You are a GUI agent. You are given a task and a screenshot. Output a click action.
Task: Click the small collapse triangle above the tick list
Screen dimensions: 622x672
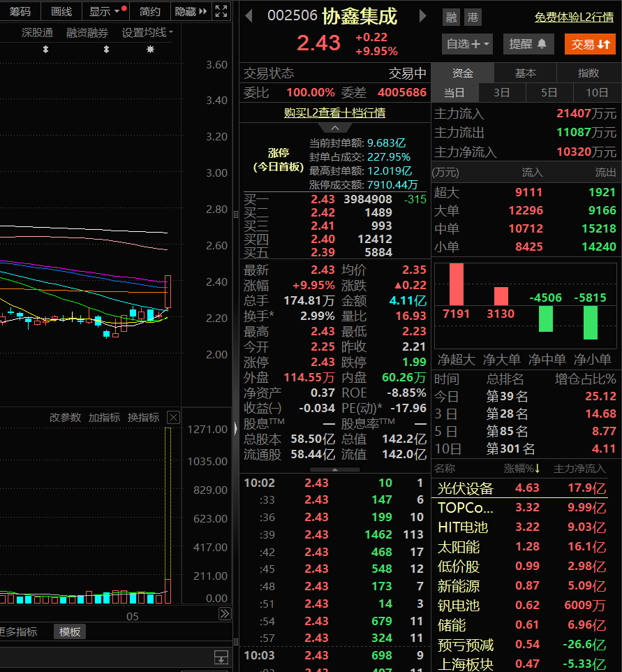pos(335,469)
